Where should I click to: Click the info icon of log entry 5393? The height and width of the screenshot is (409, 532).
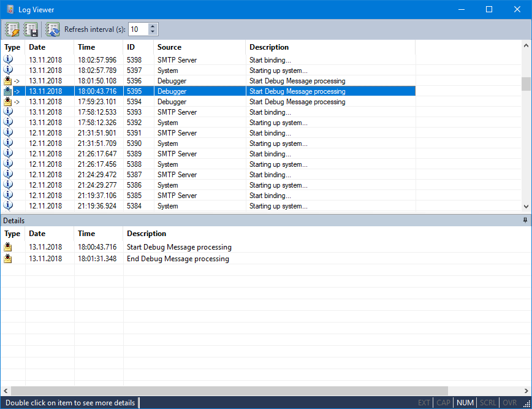point(8,112)
